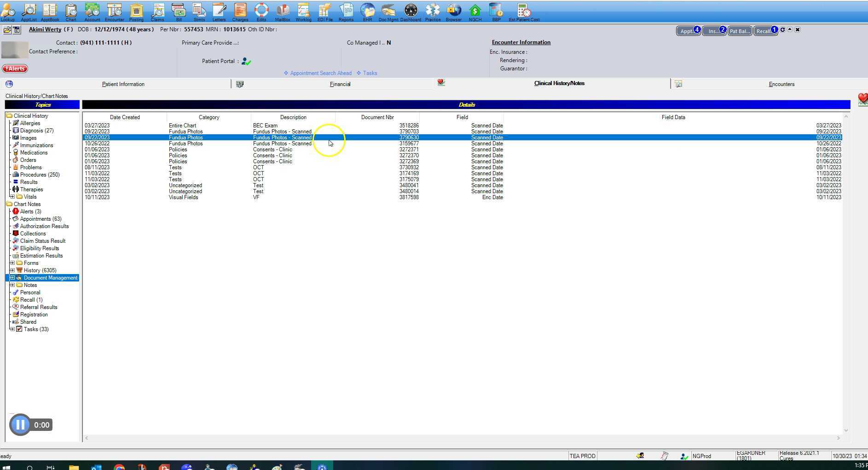Launch Reports from the toolbar
This screenshot has height=470, width=868.
346,11
